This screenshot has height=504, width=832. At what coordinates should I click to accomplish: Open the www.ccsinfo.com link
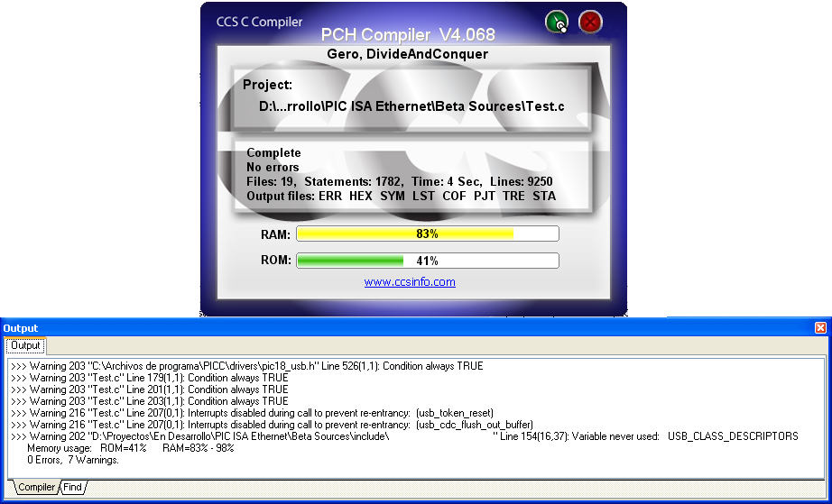coord(410,282)
